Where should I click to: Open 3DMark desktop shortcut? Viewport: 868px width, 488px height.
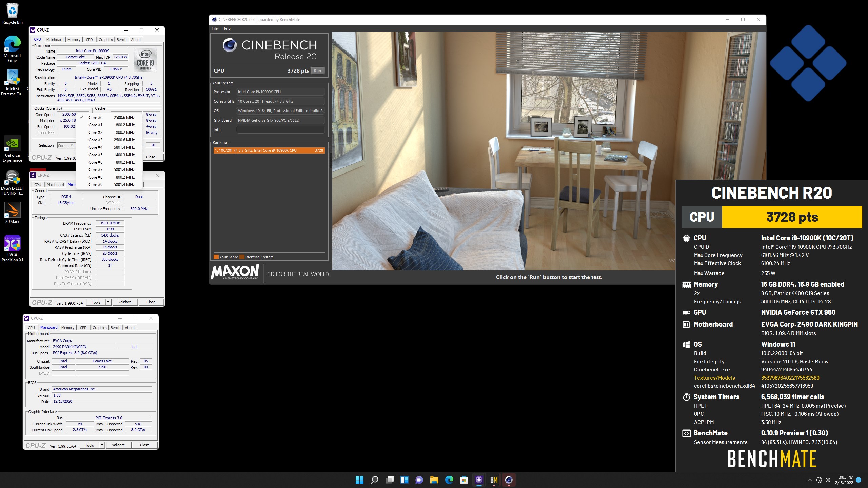pyautogui.click(x=12, y=213)
